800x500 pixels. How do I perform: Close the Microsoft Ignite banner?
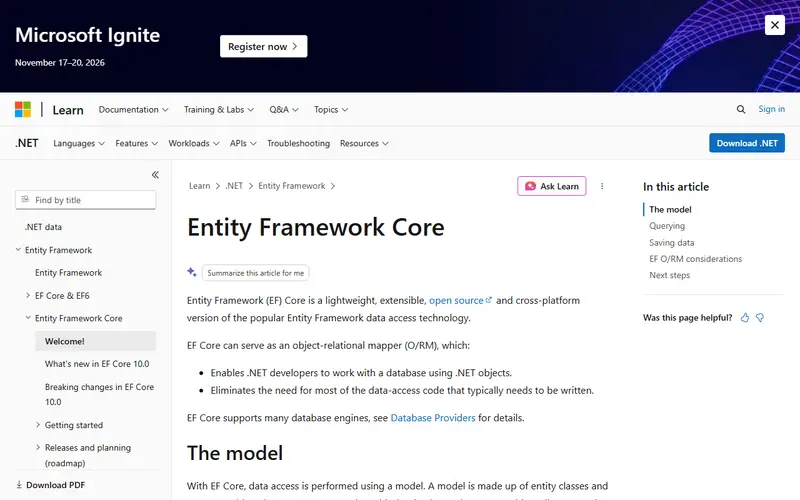click(x=774, y=25)
